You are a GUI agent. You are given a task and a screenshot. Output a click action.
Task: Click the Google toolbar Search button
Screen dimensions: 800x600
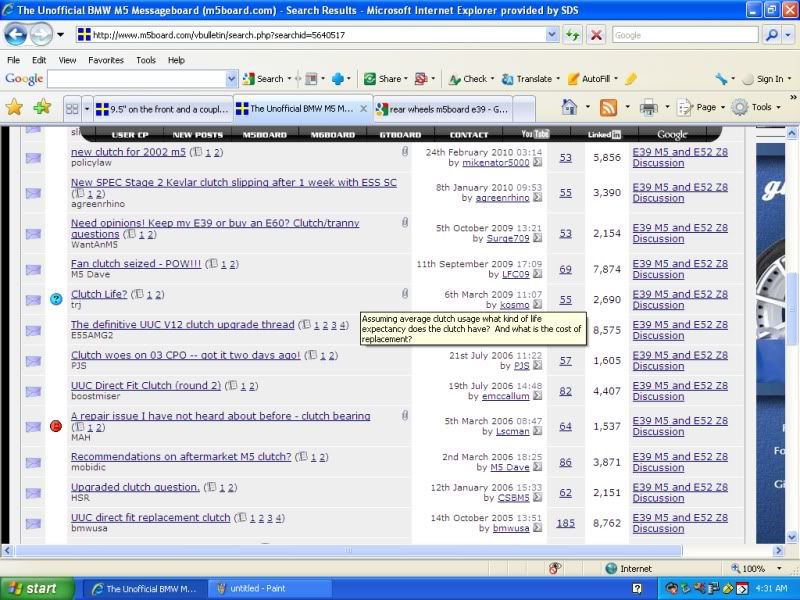pyautogui.click(x=263, y=79)
